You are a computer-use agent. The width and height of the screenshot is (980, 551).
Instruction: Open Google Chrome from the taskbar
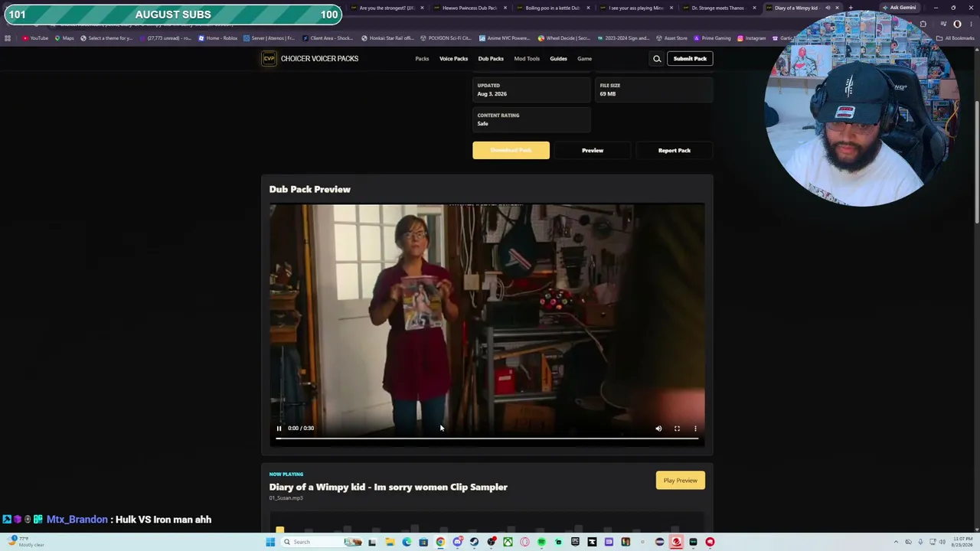440,542
